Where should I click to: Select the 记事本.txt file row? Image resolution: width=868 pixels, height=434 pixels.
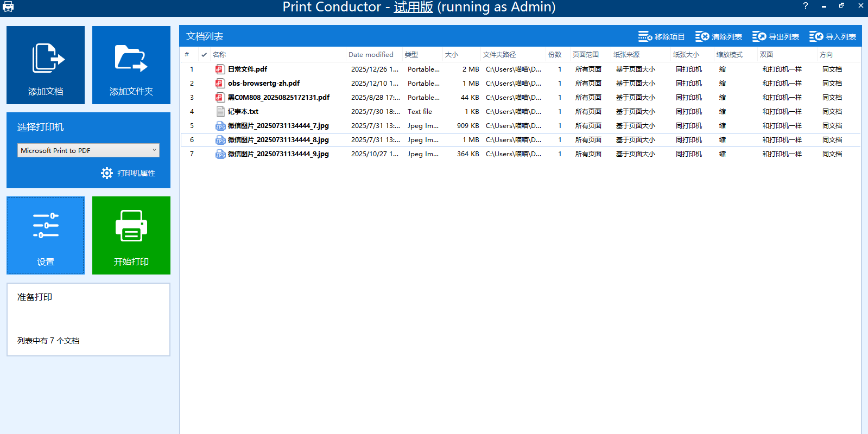[243, 112]
